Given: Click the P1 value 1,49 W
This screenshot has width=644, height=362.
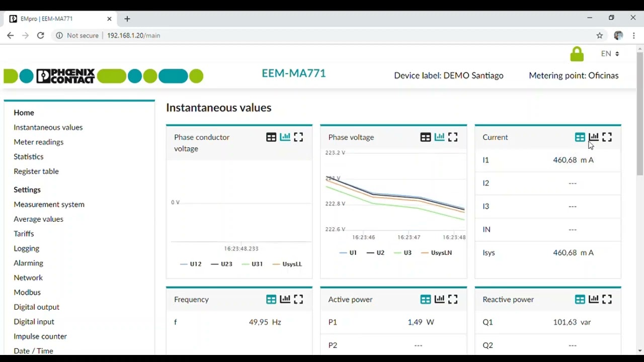Looking at the screenshot, I should coord(421,322).
